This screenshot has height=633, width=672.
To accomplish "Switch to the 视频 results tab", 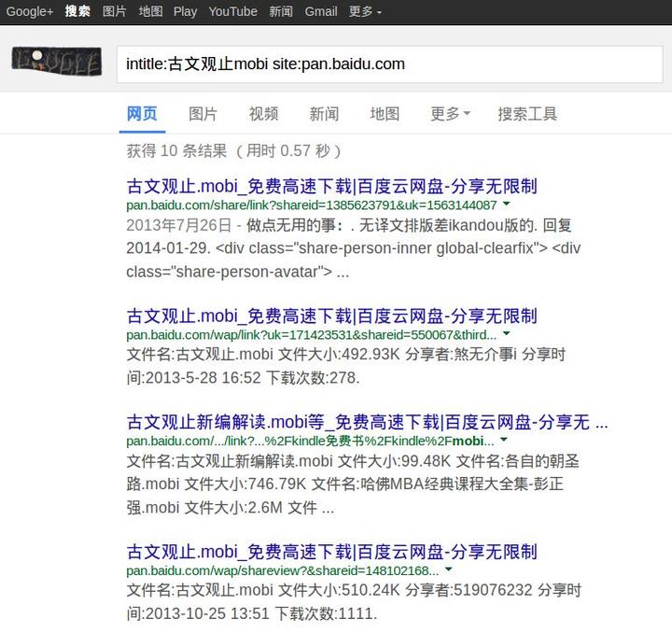I will 263,114.
